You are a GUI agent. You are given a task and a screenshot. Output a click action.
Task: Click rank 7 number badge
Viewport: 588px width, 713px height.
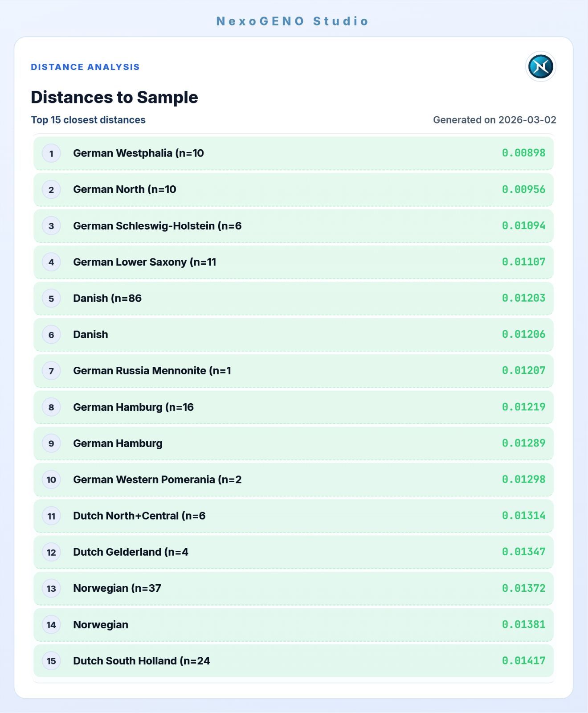click(51, 371)
